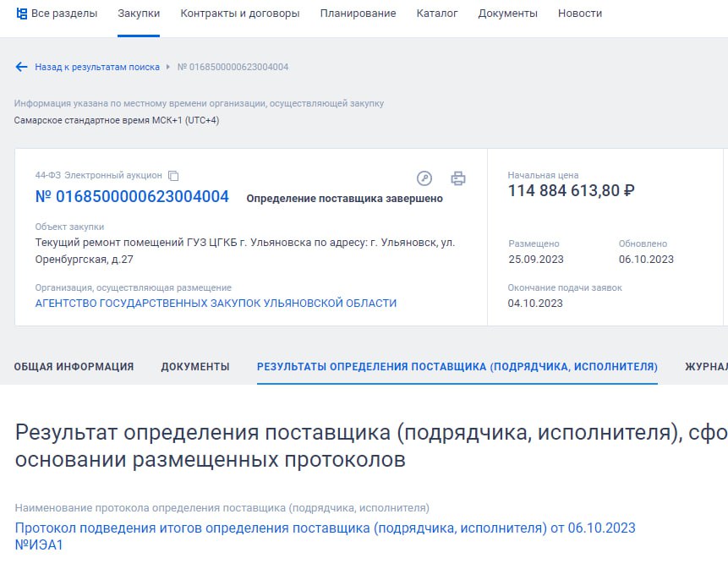Switch to the Общая информация tab
Image resolution: width=728 pixels, height=569 pixels.
[x=74, y=367]
